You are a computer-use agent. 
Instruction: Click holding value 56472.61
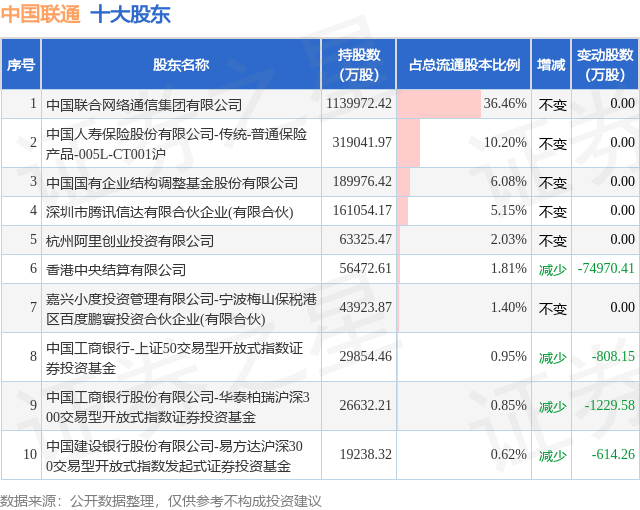365,268
